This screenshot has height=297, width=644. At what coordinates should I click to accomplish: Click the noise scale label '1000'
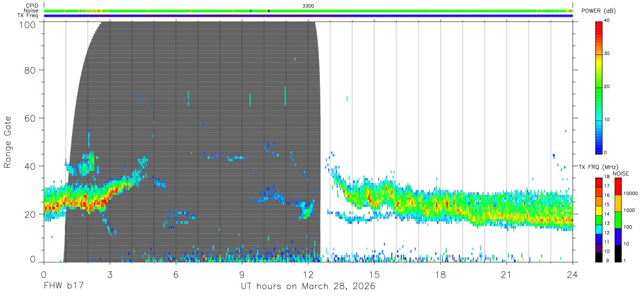coord(630,211)
